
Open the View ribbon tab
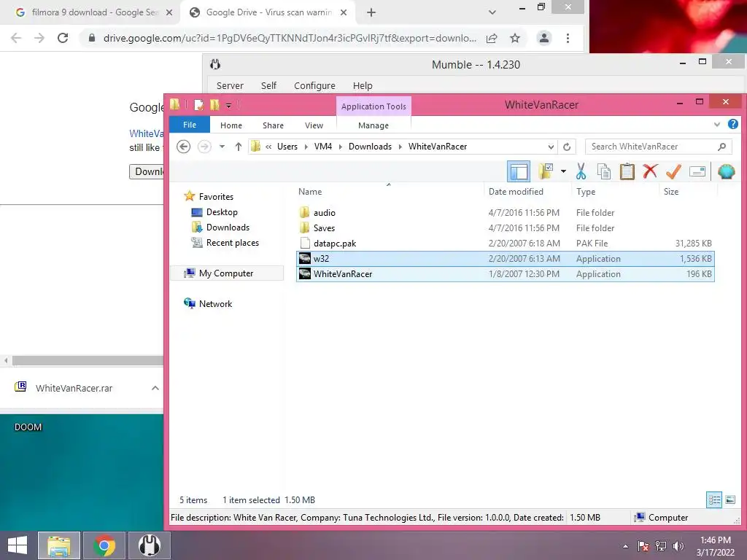pyautogui.click(x=314, y=125)
